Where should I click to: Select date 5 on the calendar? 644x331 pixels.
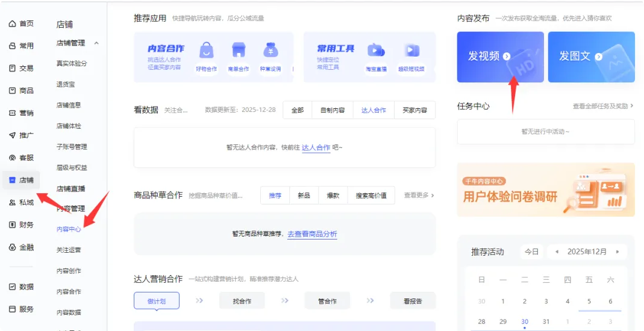(x=589, y=301)
